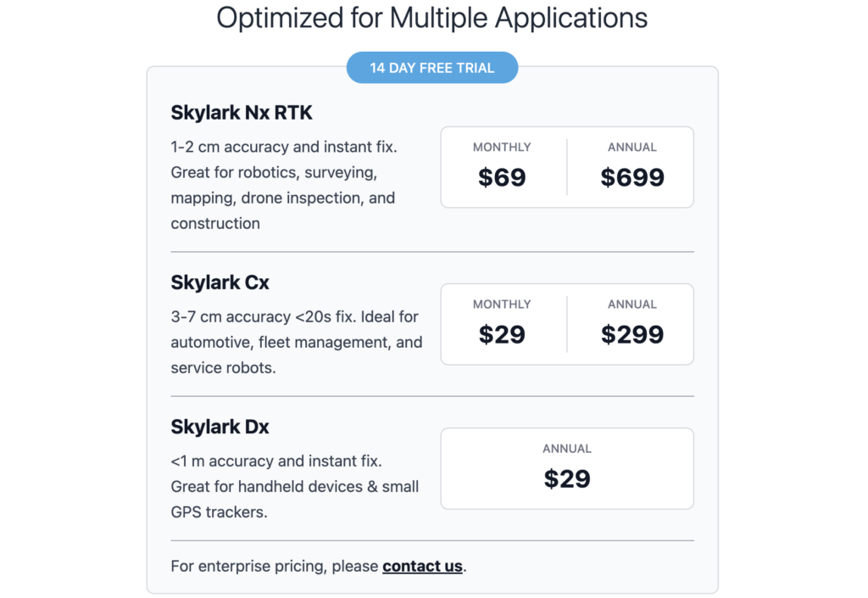The height and width of the screenshot is (598, 868).
Task: Click the enterprise pricing sentence text
Action: 319,566
